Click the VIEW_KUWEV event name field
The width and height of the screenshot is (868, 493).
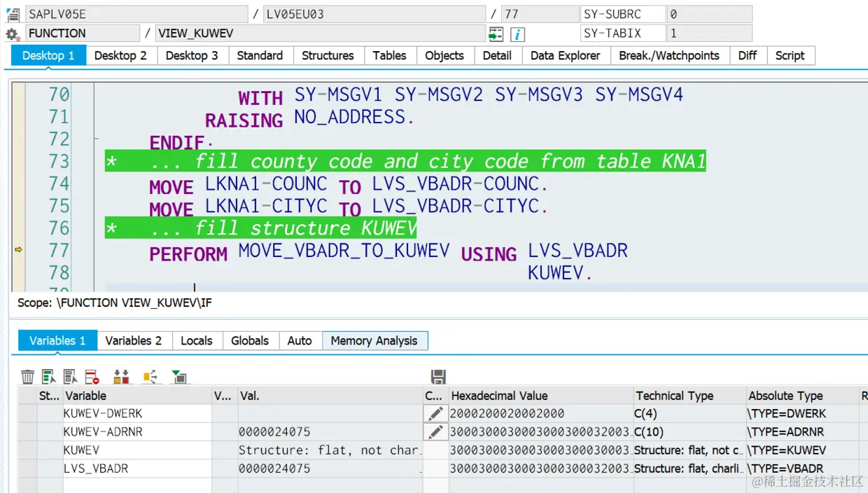321,33
